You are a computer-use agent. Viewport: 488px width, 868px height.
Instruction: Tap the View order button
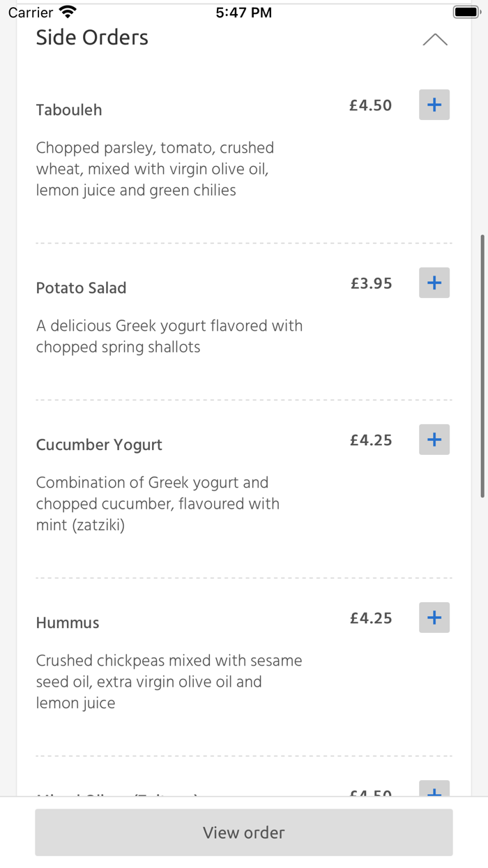[243, 832]
